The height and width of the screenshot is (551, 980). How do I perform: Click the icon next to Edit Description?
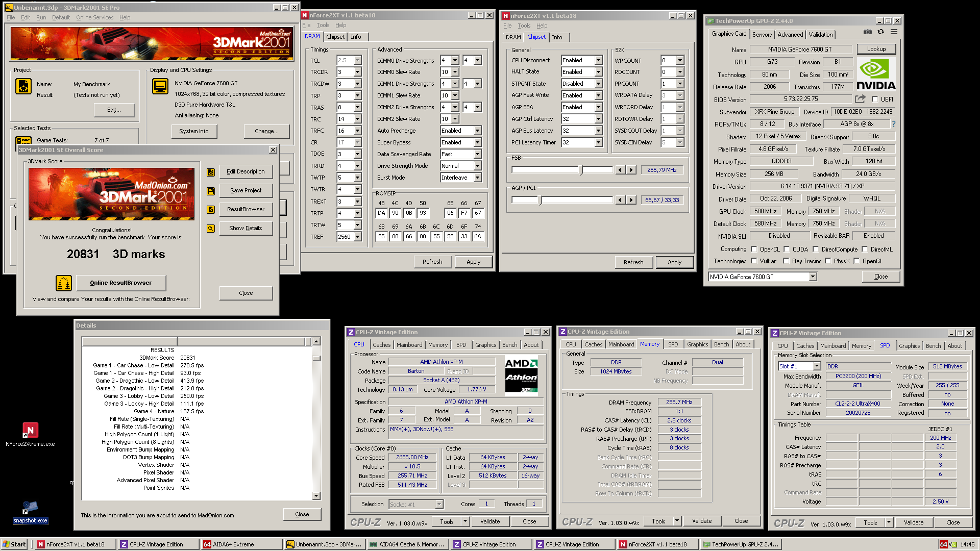coord(211,172)
